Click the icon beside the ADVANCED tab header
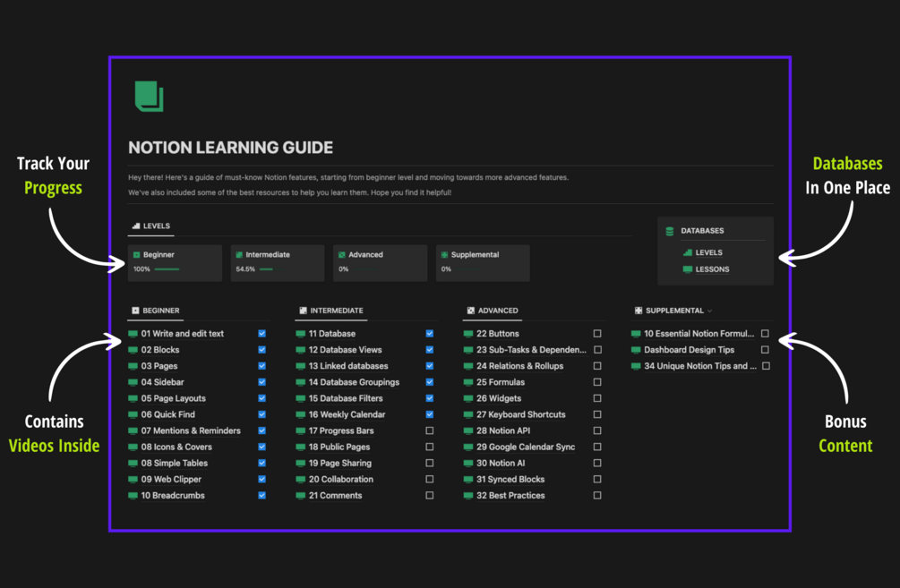Screen dimensions: 900x588 [x=471, y=311]
